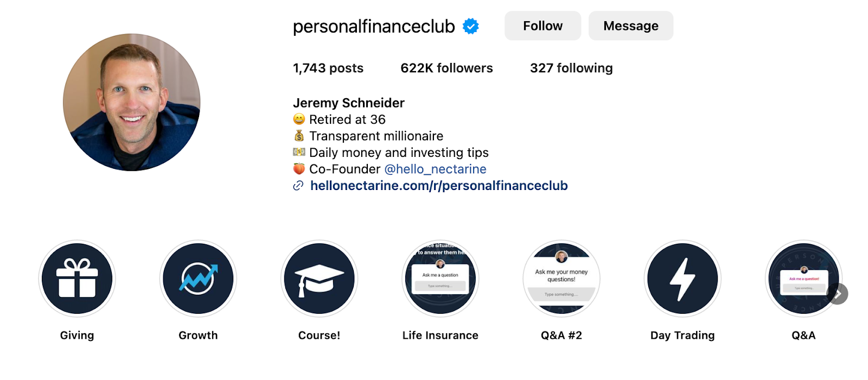View the 327 following list
The image size is (868, 380).
click(571, 68)
